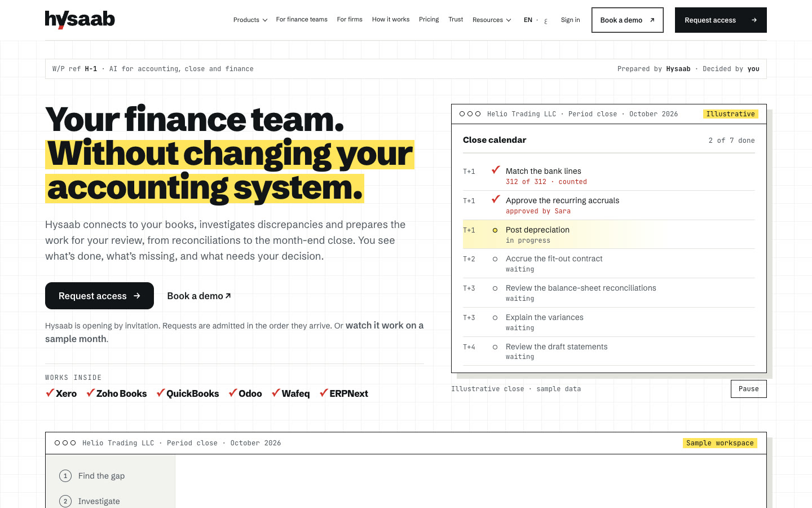The height and width of the screenshot is (508, 812).
Task: Click window dots on the Sample workspace card
Action: (x=65, y=443)
